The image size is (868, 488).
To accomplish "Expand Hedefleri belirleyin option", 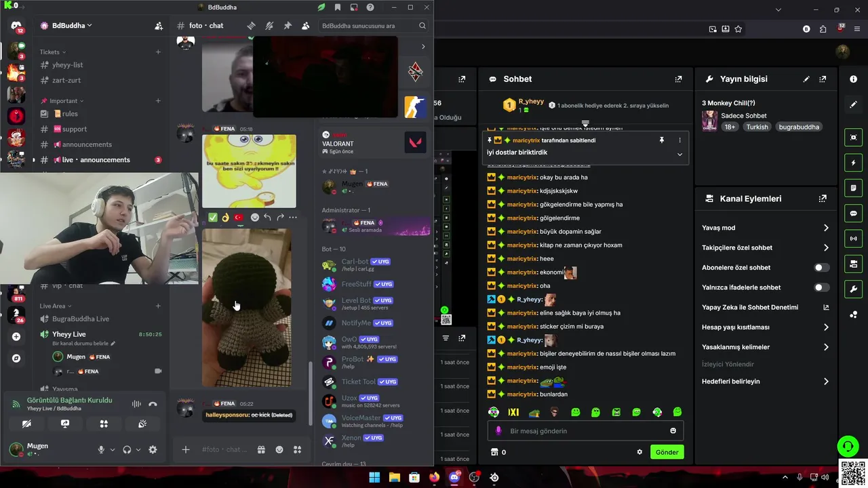I will coord(826,382).
